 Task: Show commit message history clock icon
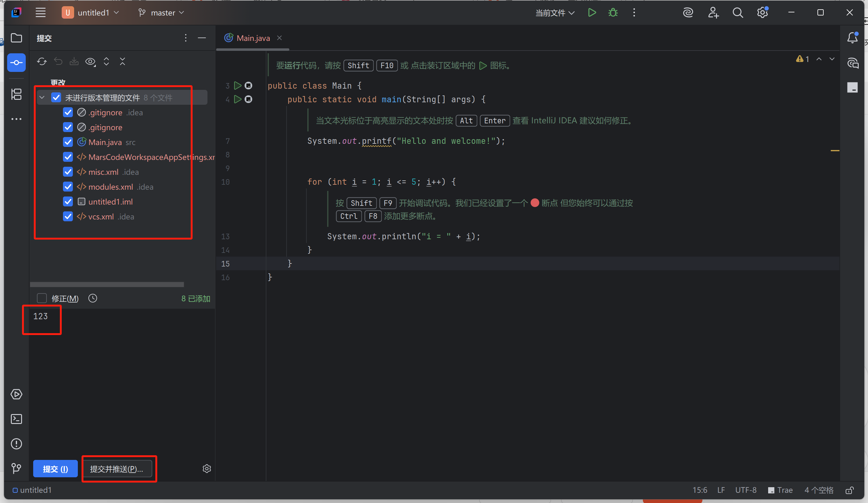[93, 298]
